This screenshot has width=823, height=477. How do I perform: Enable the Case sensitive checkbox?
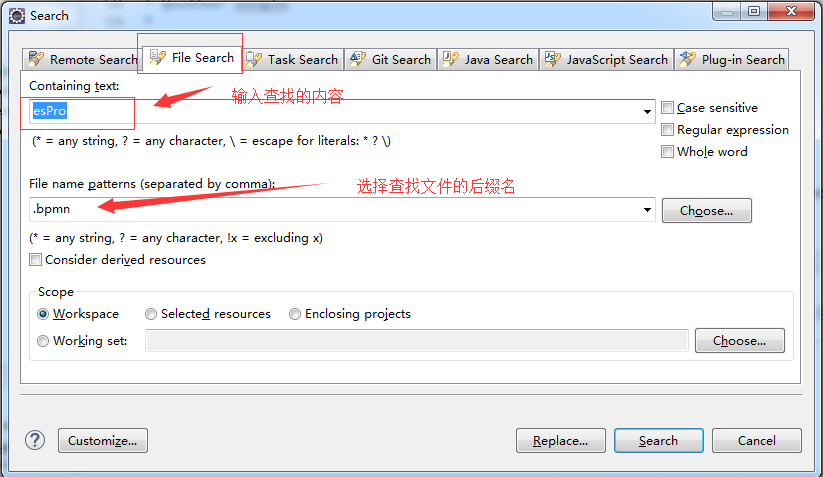pyautogui.click(x=667, y=108)
